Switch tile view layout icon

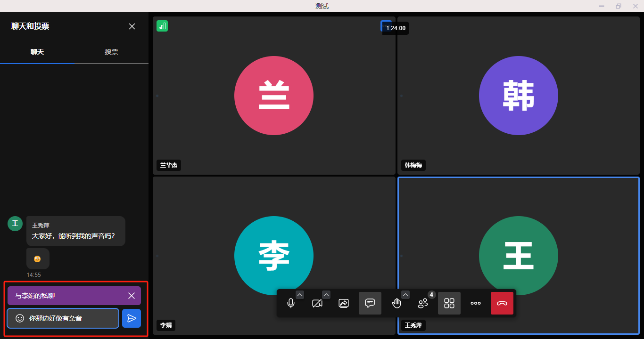(x=449, y=303)
